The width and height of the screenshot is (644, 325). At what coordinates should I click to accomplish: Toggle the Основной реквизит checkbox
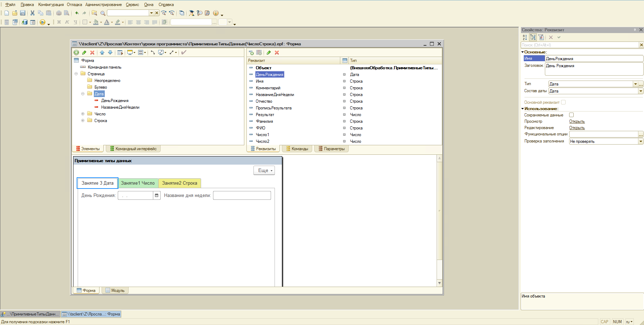click(563, 102)
